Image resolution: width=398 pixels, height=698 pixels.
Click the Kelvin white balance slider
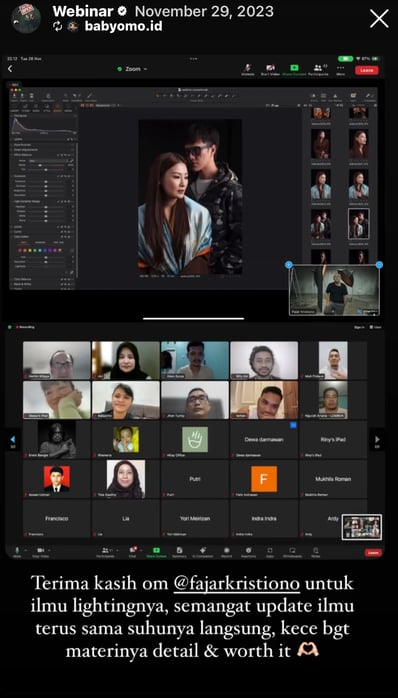tap(45, 165)
